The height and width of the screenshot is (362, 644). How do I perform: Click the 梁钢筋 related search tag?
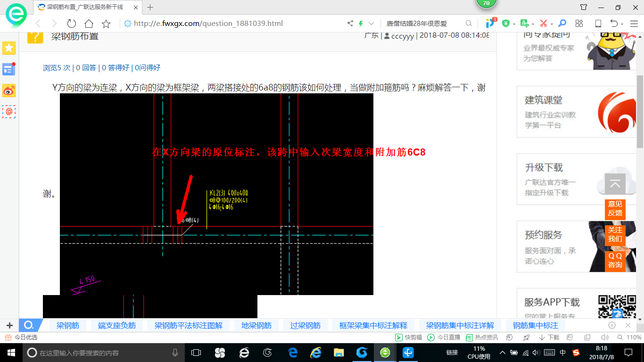[68, 325]
